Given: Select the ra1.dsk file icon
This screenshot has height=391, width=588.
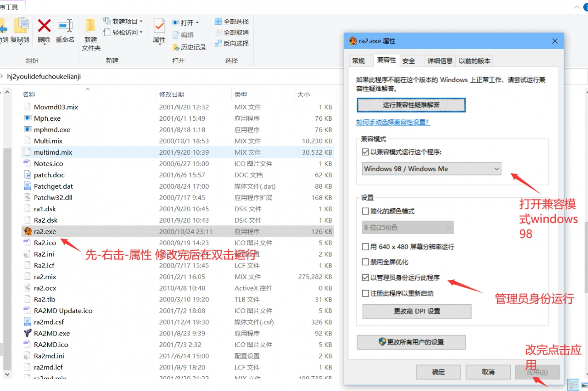Looking at the screenshot, I should point(28,209).
